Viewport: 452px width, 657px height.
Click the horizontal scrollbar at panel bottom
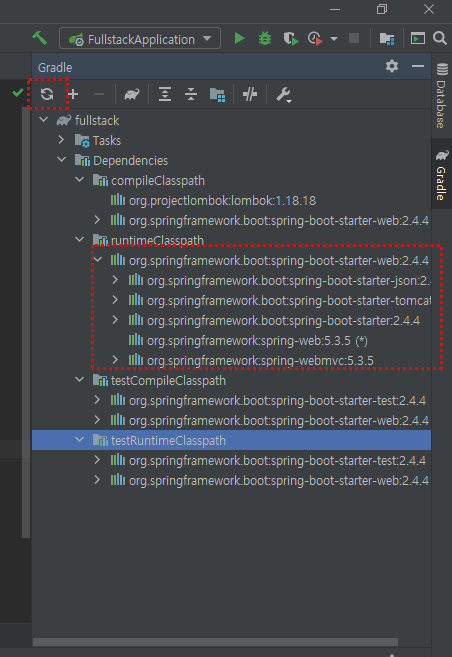215,642
